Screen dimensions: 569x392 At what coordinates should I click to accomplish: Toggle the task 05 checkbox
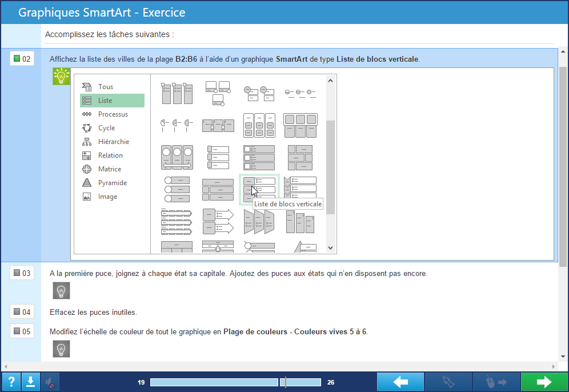(17, 331)
